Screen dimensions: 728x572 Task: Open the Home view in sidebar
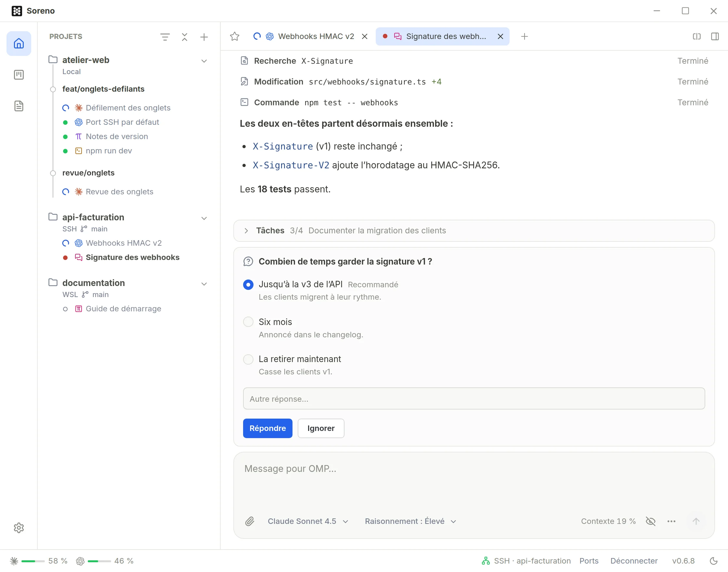19,44
